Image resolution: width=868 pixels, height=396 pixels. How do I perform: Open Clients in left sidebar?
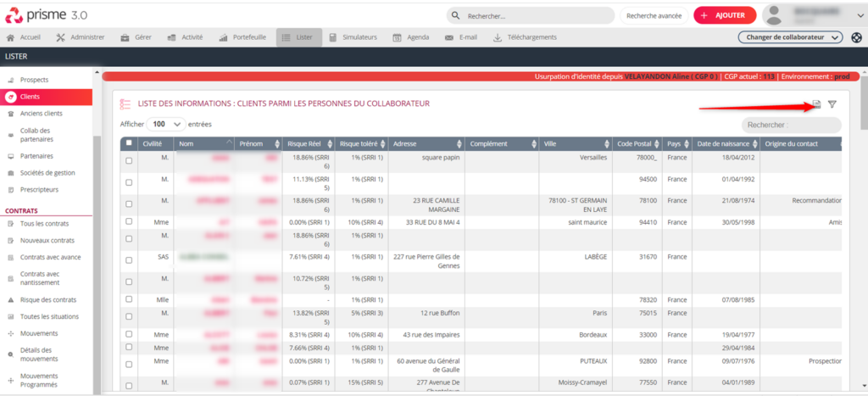pos(30,97)
